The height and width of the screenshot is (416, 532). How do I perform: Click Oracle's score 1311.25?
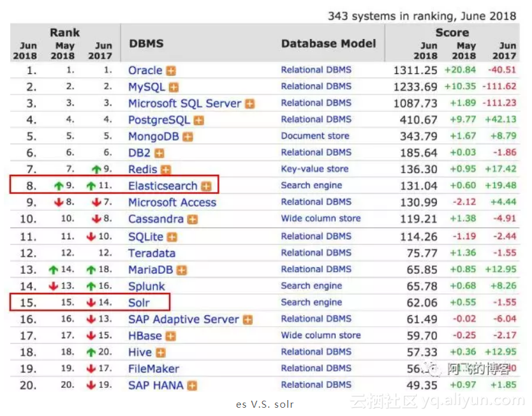[415, 70]
